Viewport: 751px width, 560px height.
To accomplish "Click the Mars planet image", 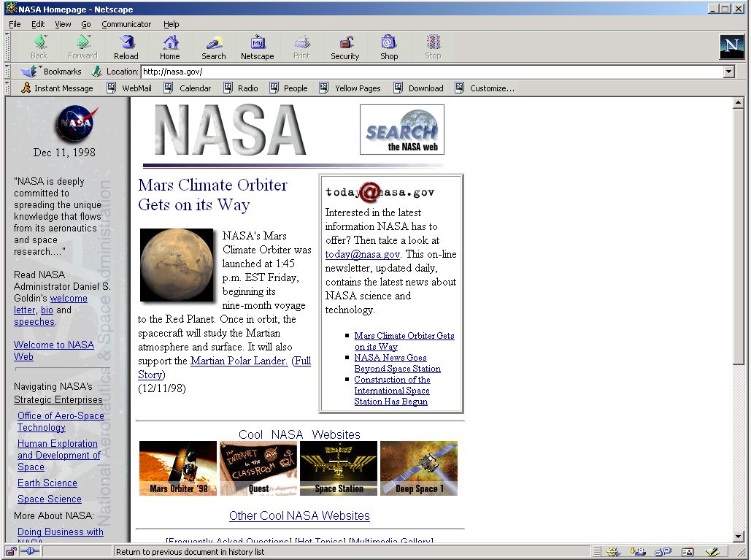I will point(177,264).
